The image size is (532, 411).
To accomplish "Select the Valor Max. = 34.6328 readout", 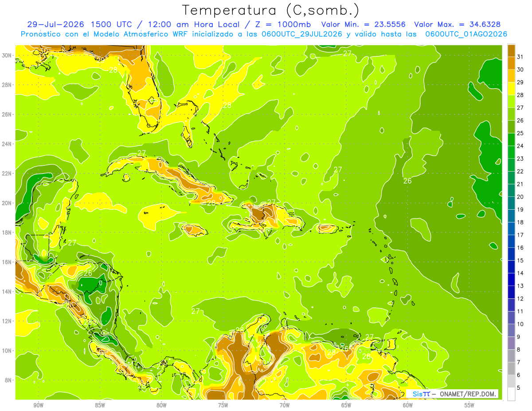I will pyautogui.click(x=458, y=24).
